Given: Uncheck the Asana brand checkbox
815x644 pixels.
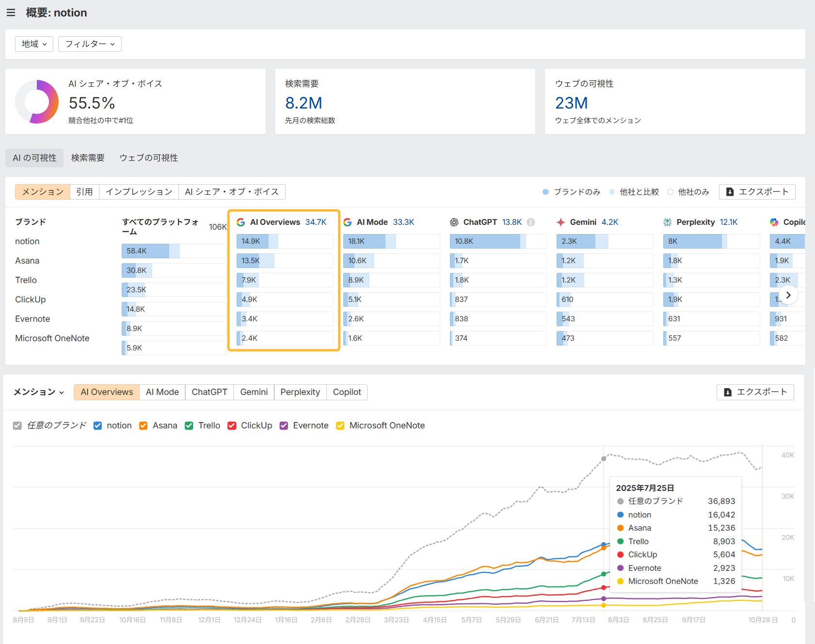Looking at the screenshot, I should (x=143, y=425).
